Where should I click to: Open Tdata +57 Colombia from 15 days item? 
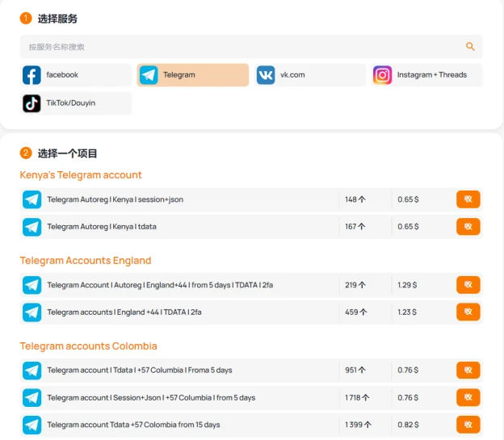click(x=133, y=425)
